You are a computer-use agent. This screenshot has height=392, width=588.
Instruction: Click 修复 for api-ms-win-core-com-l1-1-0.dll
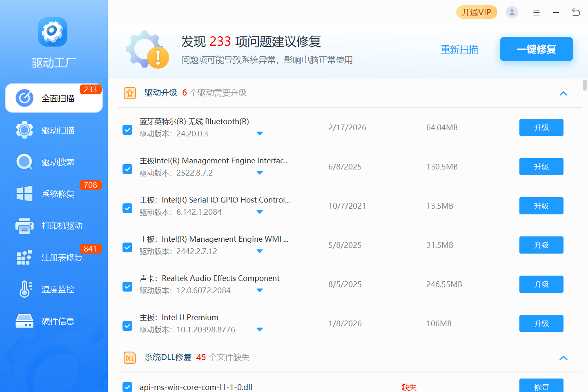541,385
